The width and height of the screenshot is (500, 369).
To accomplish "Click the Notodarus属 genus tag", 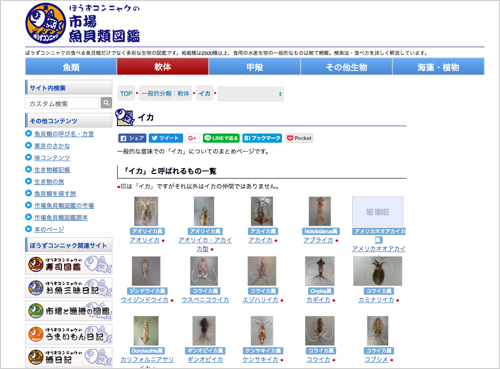I will 320,231.
